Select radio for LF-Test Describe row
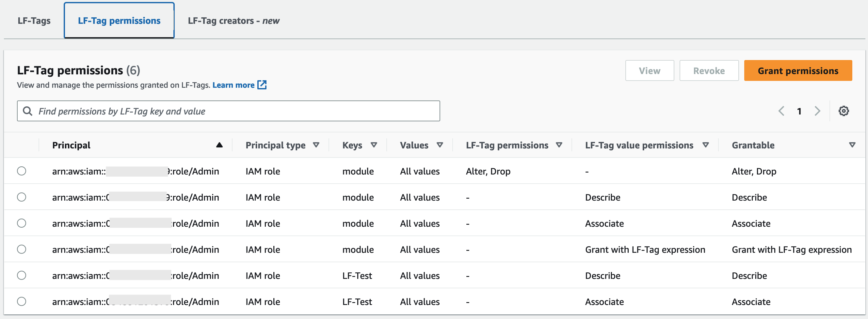The image size is (868, 319). pyautogui.click(x=22, y=275)
